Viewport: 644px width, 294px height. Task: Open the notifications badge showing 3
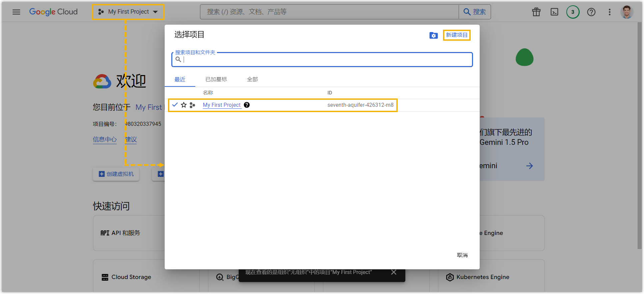573,12
